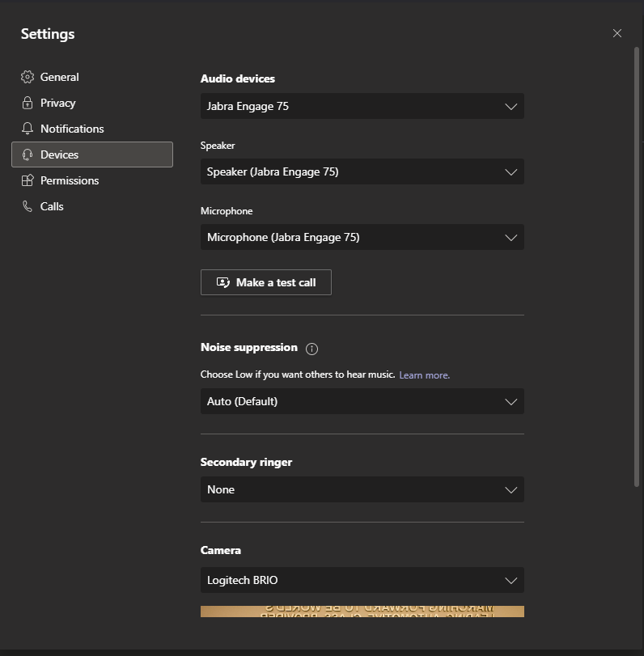
Task: Open the Secondary ringer dropdown
Action: [362, 489]
